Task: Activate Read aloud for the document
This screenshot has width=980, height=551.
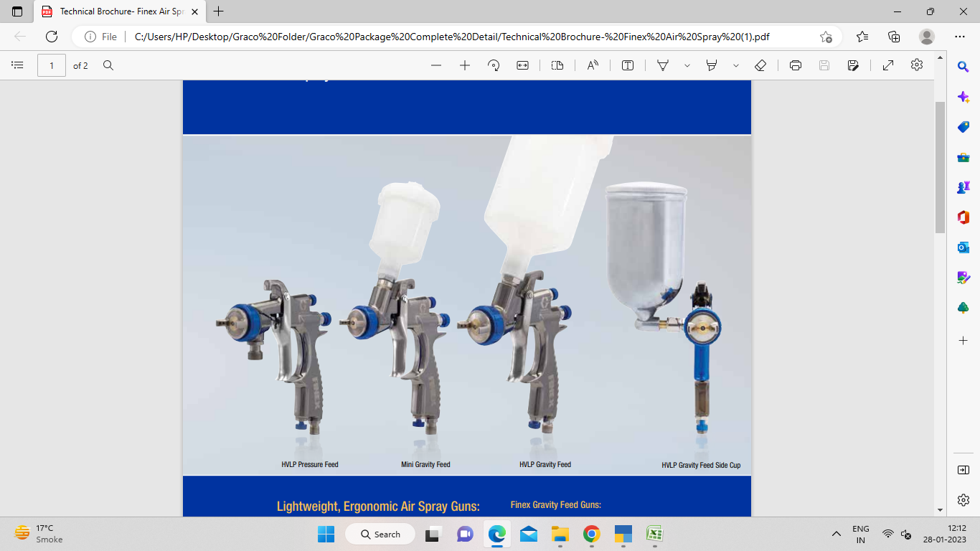Action: coord(592,65)
